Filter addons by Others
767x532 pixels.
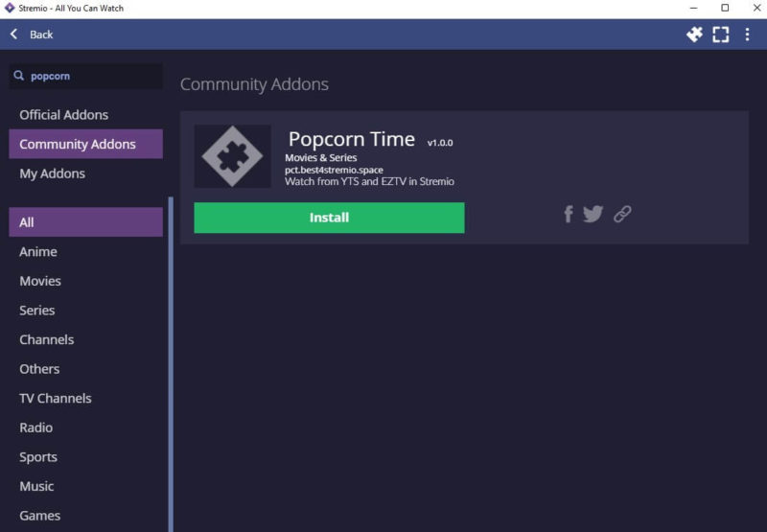click(x=85, y=369)
